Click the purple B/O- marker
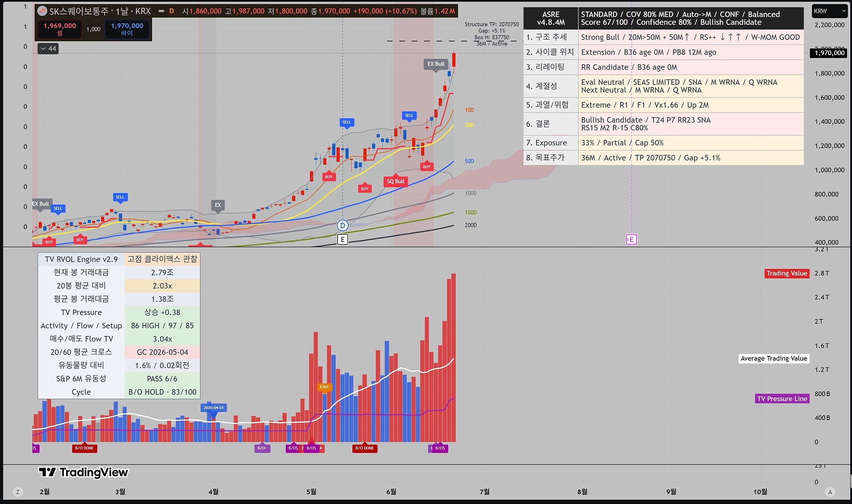The image size is (852, 504). [262, 448]
